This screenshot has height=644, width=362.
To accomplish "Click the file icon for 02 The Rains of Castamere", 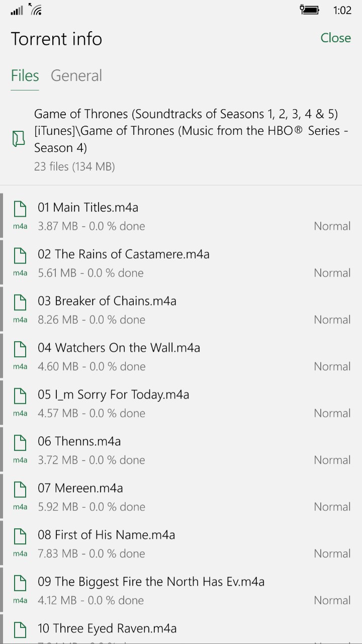I will (20, 256).
